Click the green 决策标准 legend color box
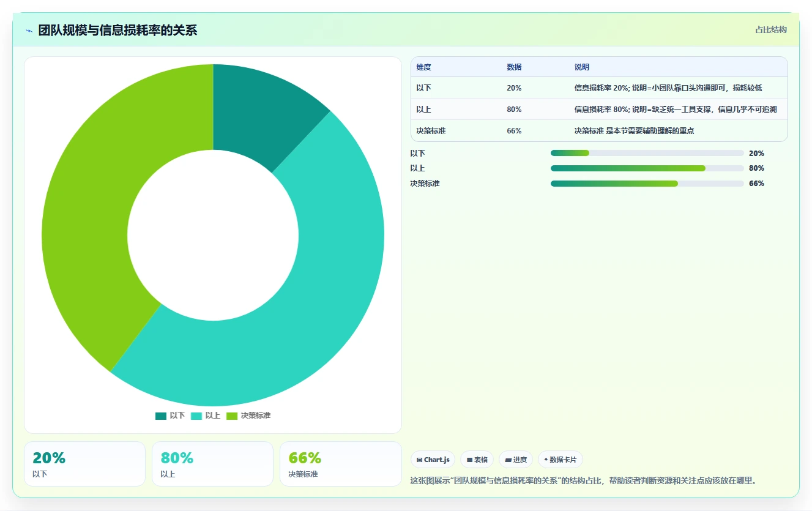This screenshot has height=511, width=812. [x=232, y=416]
